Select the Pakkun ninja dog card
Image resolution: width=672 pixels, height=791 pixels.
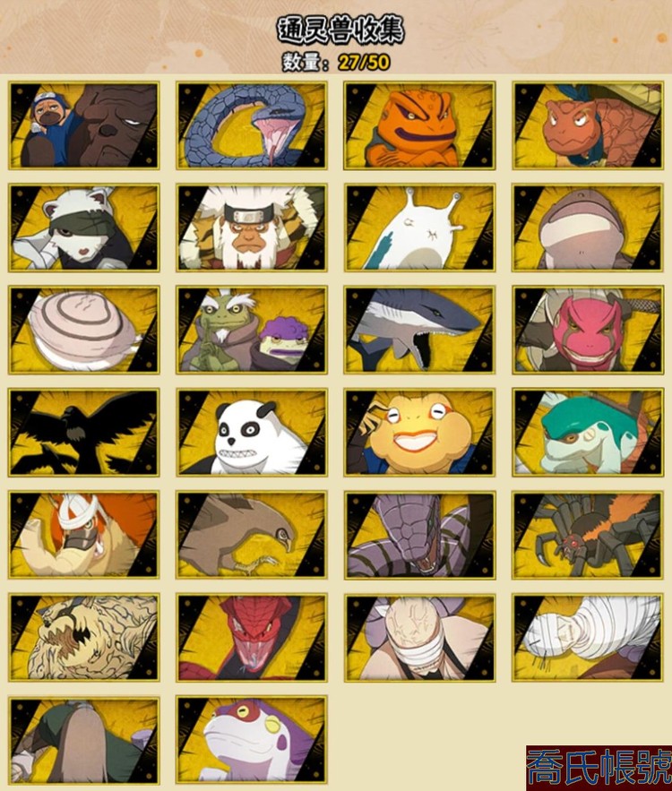(x=83, y=125)
